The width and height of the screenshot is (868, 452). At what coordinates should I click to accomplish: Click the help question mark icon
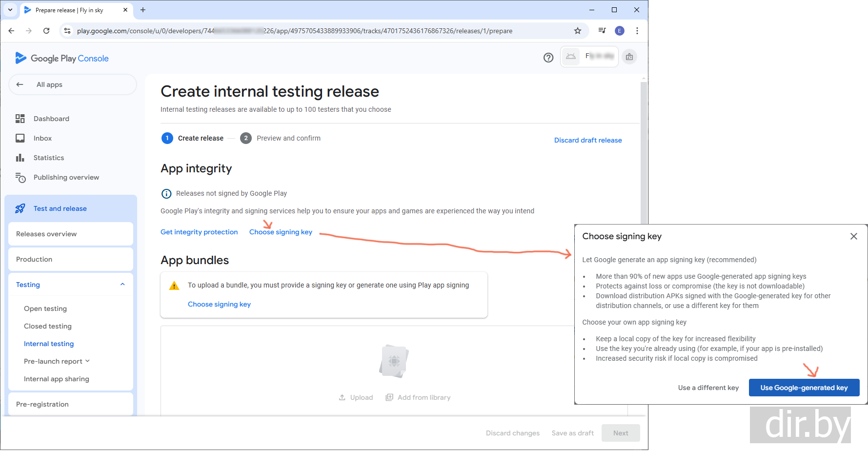click(x=548, y=58)
